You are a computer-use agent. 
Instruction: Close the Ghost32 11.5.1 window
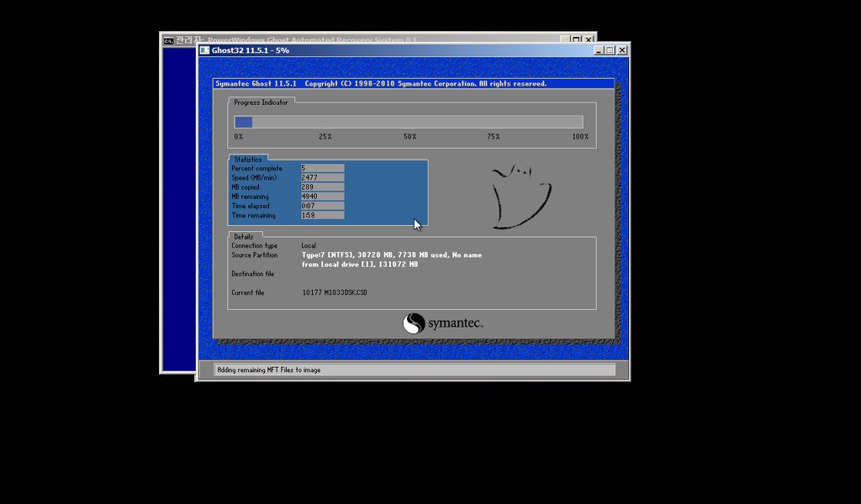click(622, 50)
